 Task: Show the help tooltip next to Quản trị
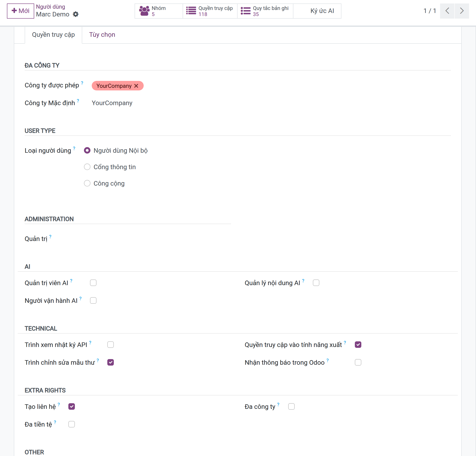click(x=50, y=236)
